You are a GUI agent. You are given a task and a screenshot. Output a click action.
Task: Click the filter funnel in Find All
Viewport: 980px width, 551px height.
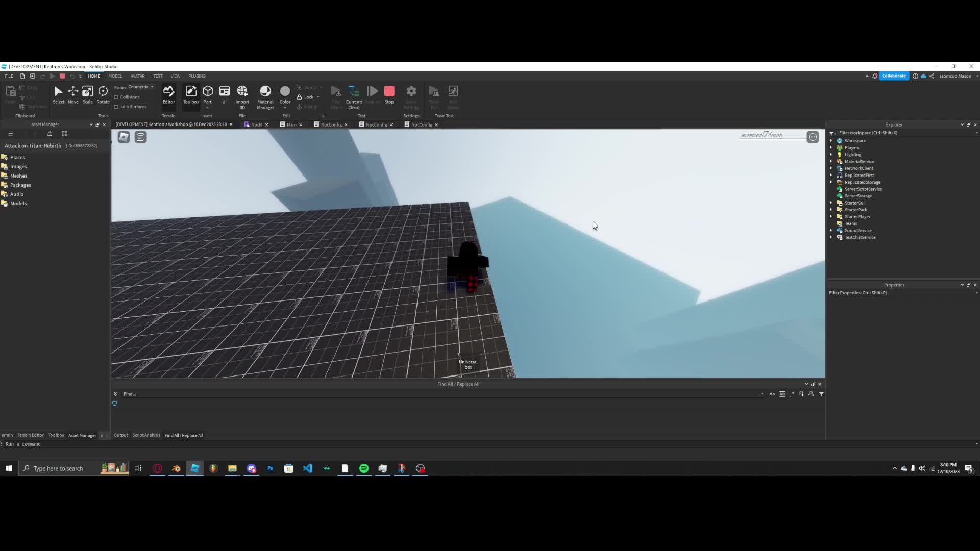(x=821, y=394)
